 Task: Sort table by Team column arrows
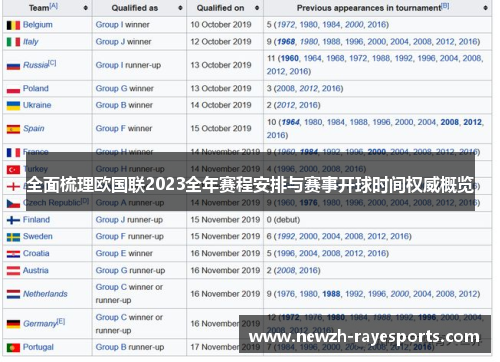[86, 8]
